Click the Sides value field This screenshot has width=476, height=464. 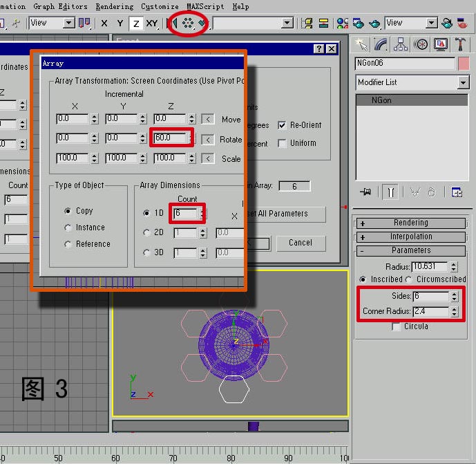point(431,296)
